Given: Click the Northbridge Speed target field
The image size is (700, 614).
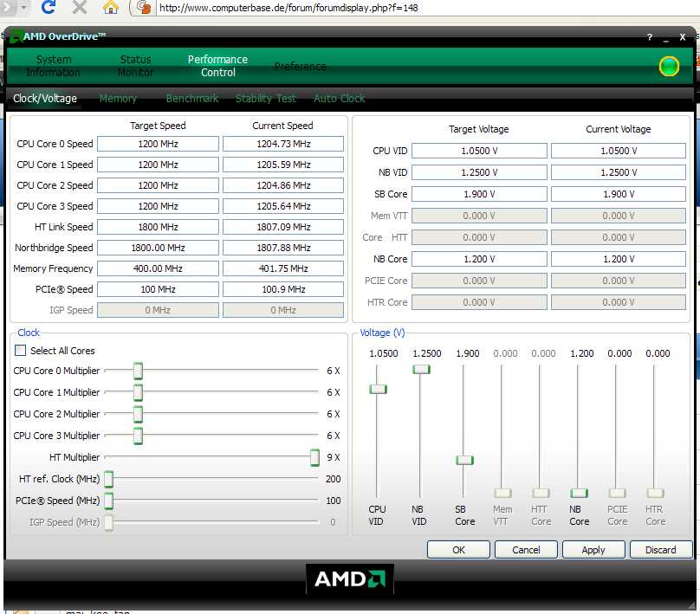Looking at the screenshot, I should (x=158, y=248).
